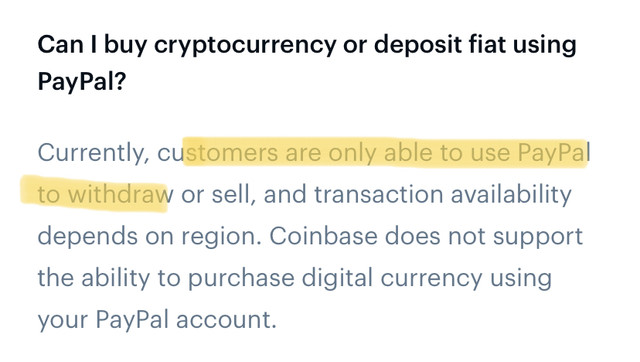
Task: Click the word "purchase" in the paragraph
Action: pyautogui.click(x=241, y=278)
